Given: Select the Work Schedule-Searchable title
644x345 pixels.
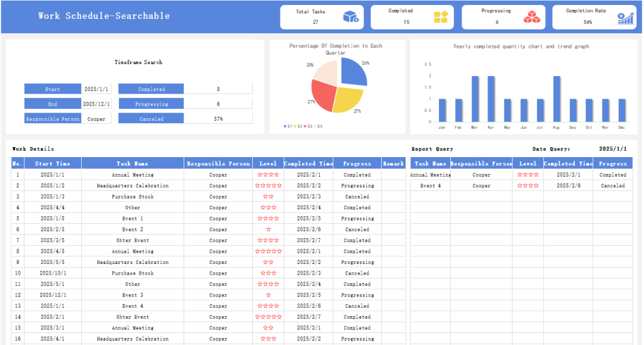Looking at the screenshot, I should click(x=104, y=16).
